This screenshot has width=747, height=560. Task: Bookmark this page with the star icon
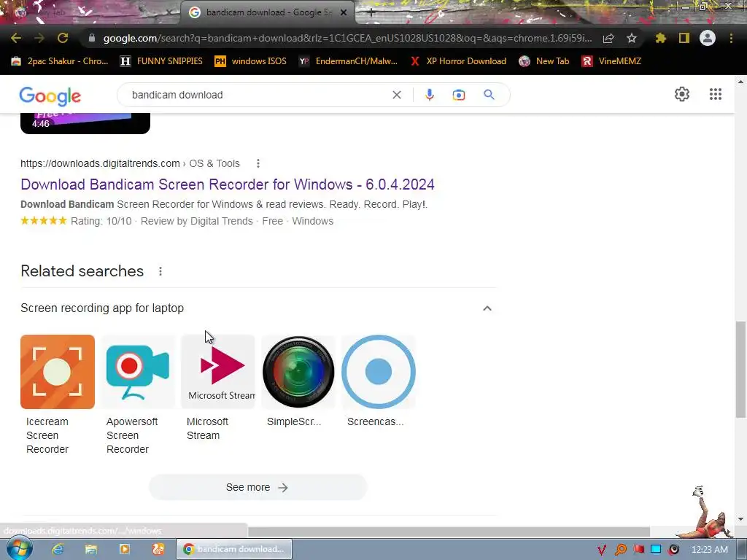pyautogui.click(x=632, y=38)
